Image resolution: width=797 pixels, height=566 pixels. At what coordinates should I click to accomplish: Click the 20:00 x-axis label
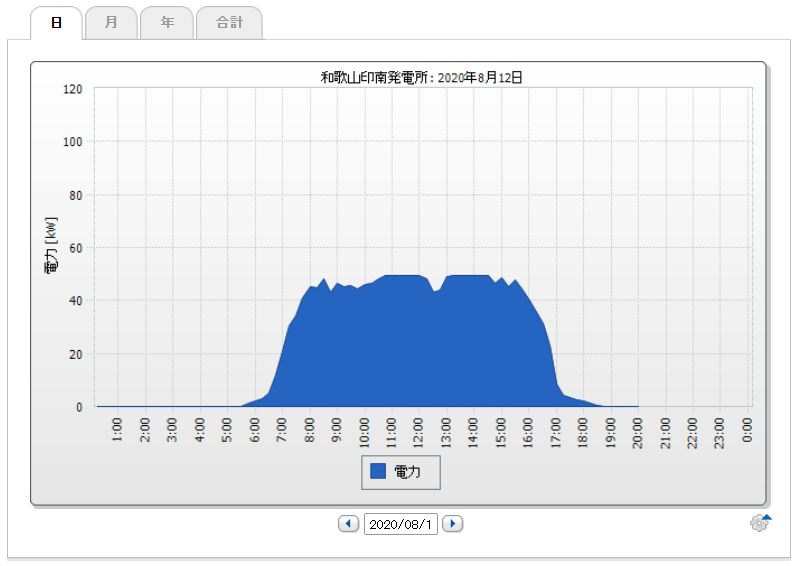pyautogui.click(x=637, y=433)
